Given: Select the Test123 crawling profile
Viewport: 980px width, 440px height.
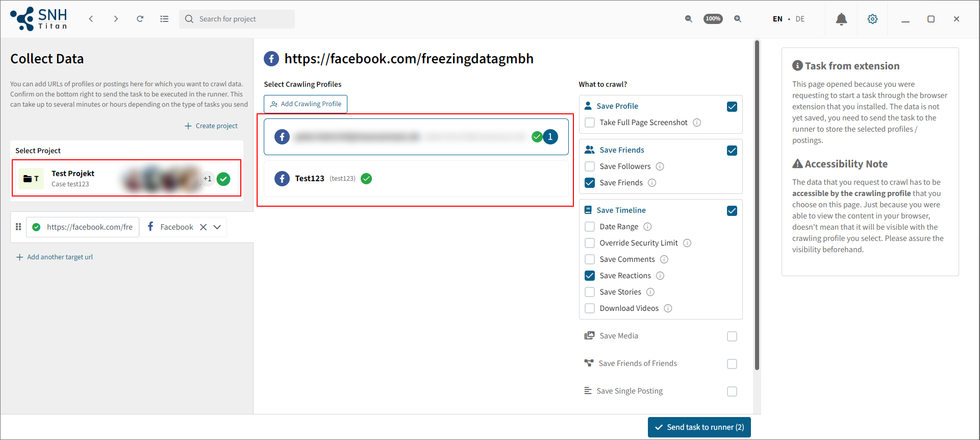Looking at the screenshot, I should pyautogui.click(x=416, y=179).
